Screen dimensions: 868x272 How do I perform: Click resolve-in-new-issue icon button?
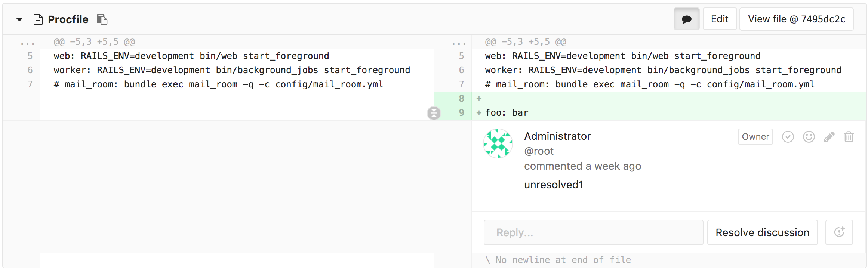coord(839,232)
